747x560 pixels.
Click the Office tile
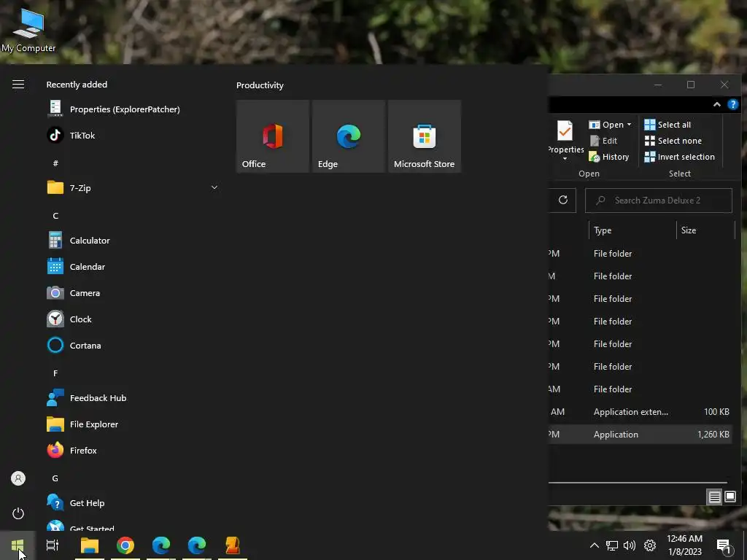[x=273, y=136]
